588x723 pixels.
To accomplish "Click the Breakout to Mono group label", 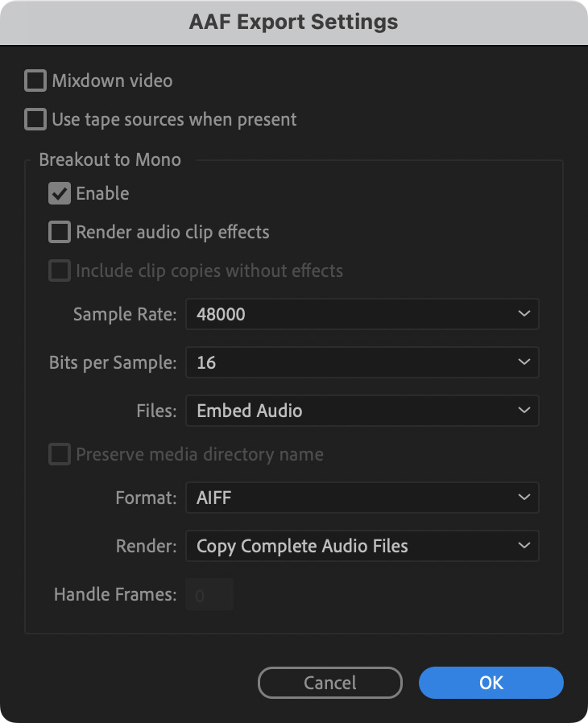I will click(x=110, y=159).
